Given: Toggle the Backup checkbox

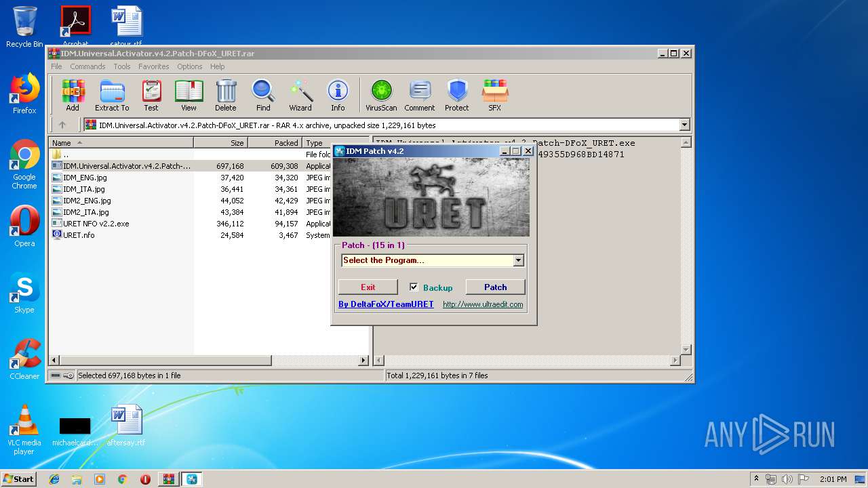Looking at the screenshot, I should (x=414, y=287).
